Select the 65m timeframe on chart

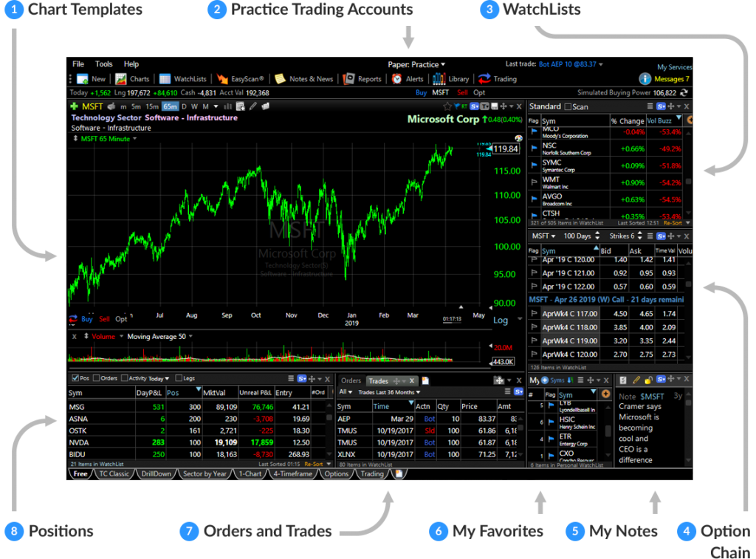171,106
